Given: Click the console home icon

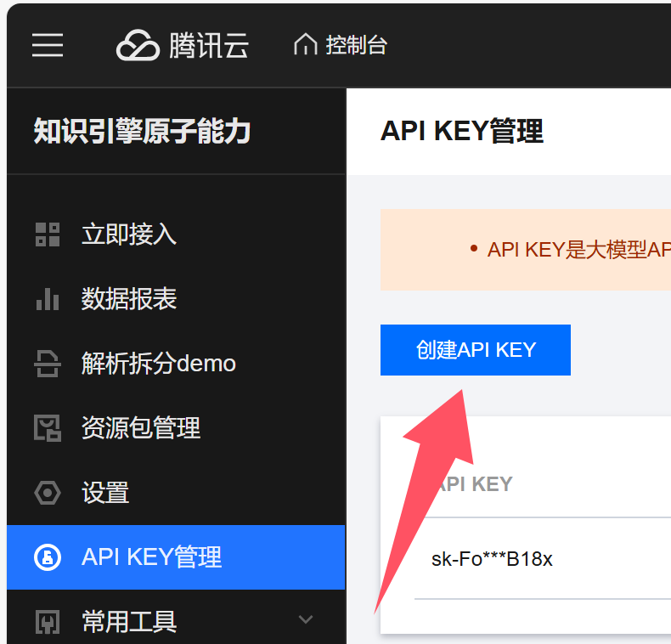Looking at the screenshot, I should [306, 44].
